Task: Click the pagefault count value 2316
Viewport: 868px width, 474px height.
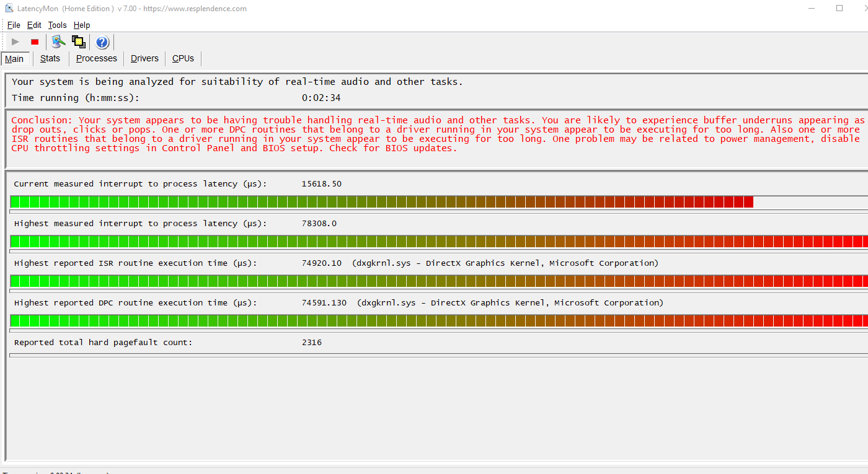Action: pyautogui.click(x=312, y=343)
